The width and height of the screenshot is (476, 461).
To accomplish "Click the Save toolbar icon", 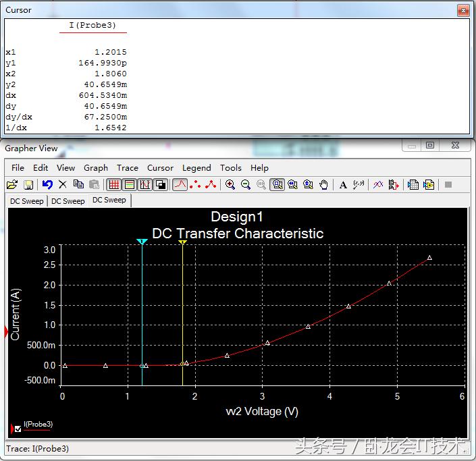I will click(28, 184).
